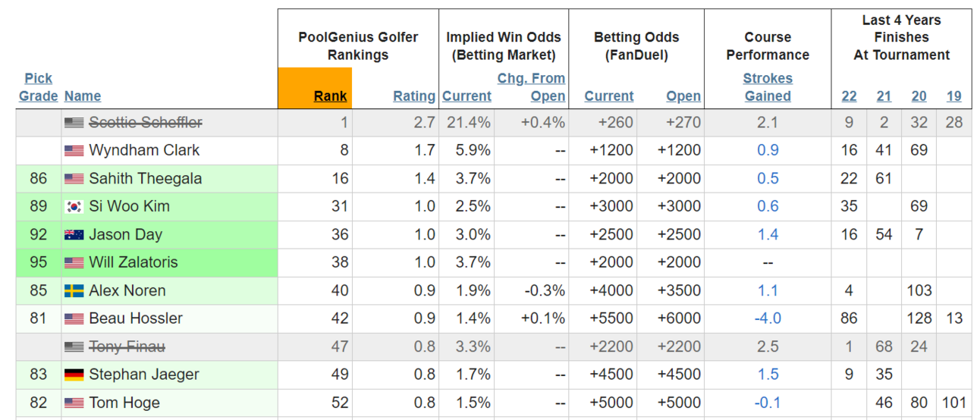Sort golfers by the Name header
980x420 pixels.
point(83,96)
